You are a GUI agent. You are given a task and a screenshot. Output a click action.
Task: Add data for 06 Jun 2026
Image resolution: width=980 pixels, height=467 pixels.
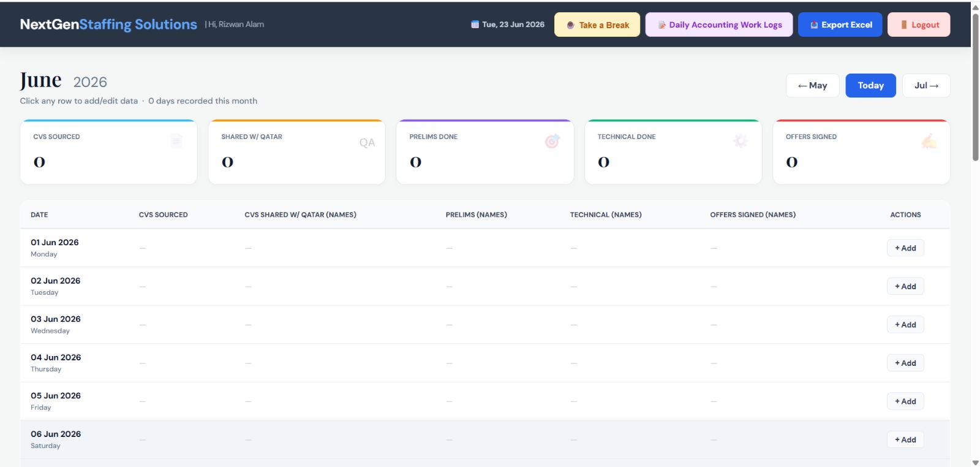pos(905,439)
